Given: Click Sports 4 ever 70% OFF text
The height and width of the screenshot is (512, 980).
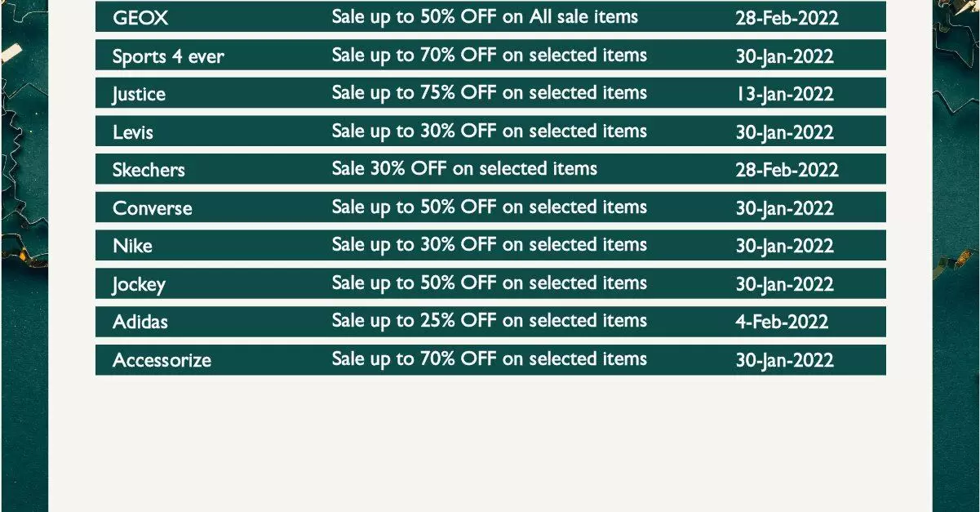Looking at the screenshot, I should [489, 56].
